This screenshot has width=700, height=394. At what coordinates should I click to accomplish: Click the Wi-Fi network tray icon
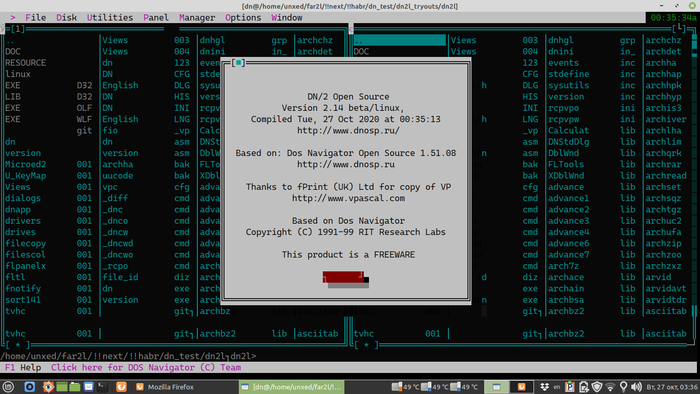pos(610,387)
